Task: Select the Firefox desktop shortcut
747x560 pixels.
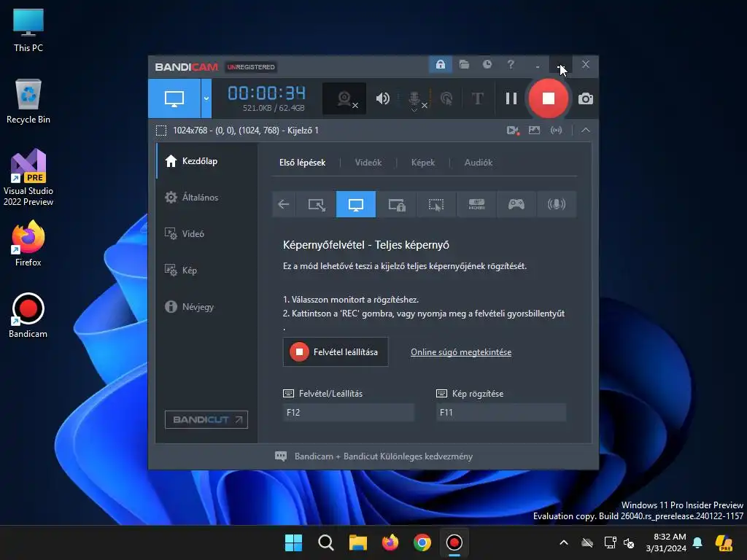Action: 28,244
